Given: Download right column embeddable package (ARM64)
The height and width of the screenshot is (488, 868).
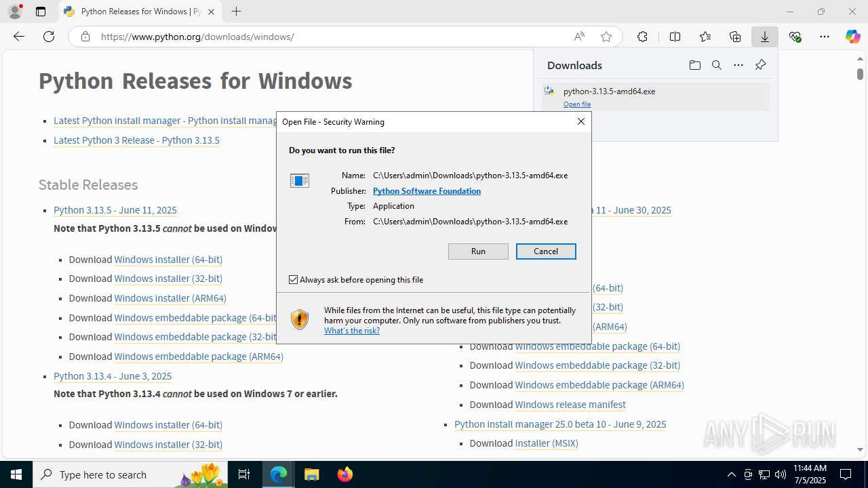Looking at the screenshot, I should point(599,385).
